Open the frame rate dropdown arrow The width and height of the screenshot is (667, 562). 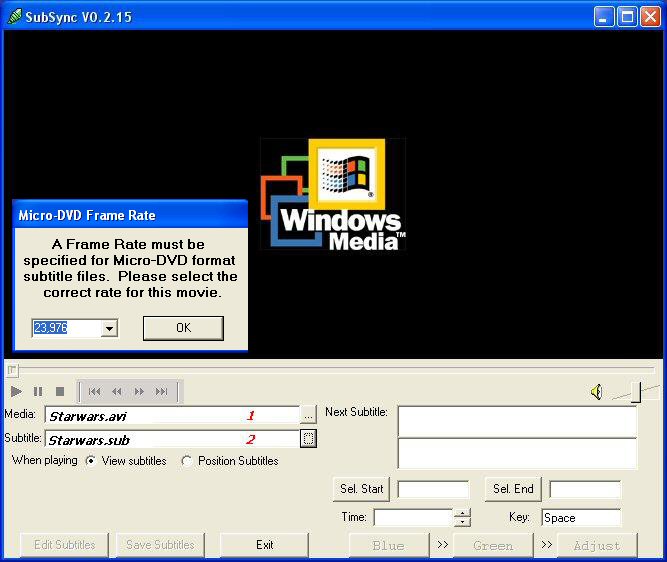point(109,328)
